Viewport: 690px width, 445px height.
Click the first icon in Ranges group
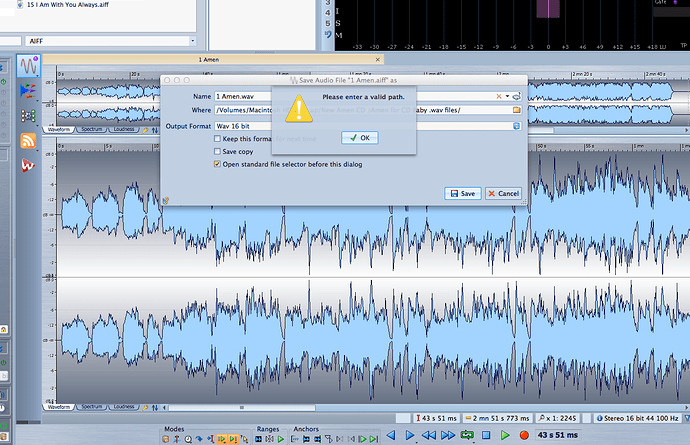tap(259, 439)
